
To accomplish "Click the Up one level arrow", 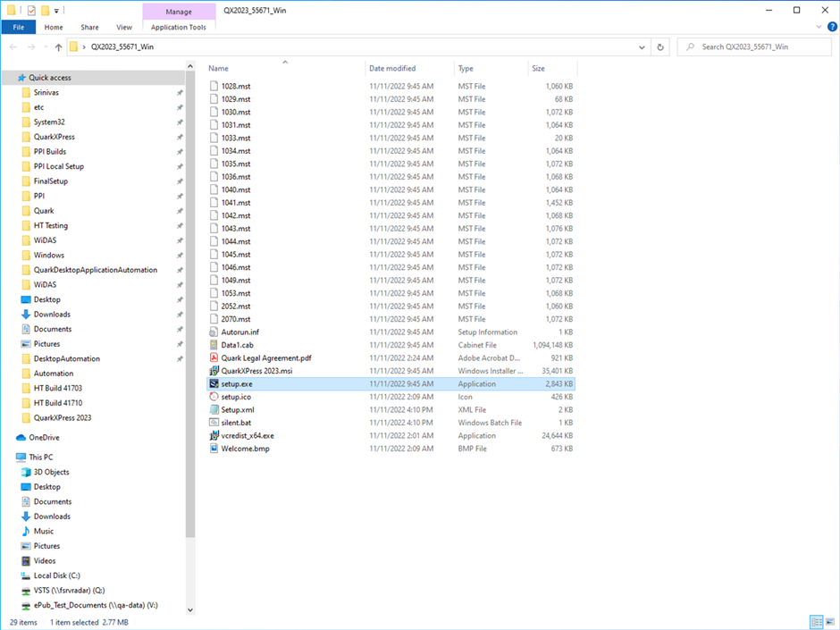I will click(x=59, y=47).
